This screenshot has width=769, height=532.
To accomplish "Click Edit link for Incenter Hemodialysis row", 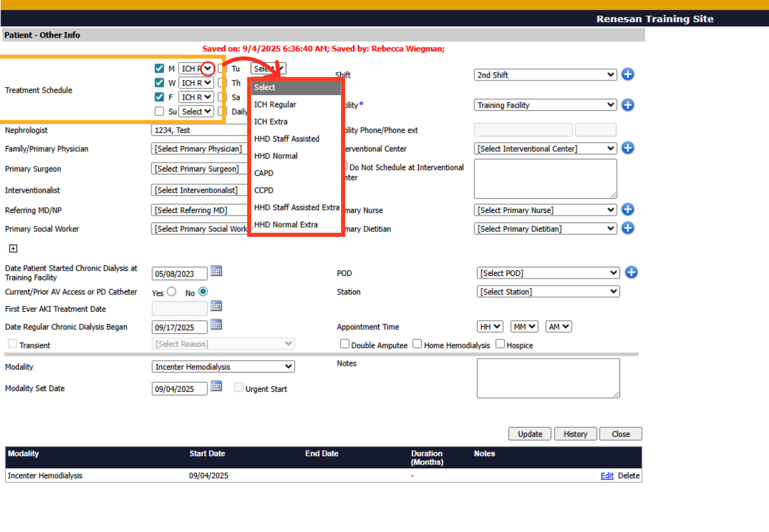I will [x=607, y=476].
